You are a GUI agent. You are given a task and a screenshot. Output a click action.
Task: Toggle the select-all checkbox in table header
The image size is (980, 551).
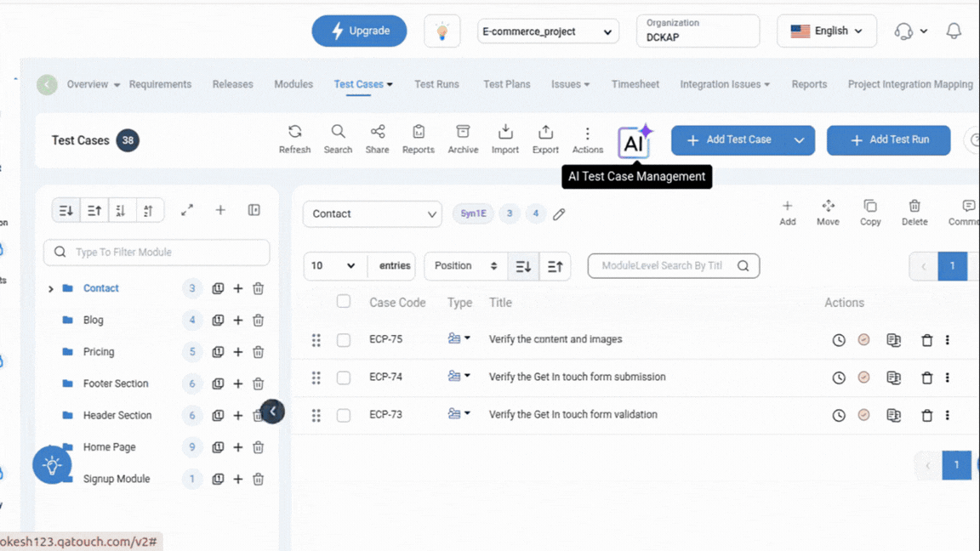coord(344,301)
